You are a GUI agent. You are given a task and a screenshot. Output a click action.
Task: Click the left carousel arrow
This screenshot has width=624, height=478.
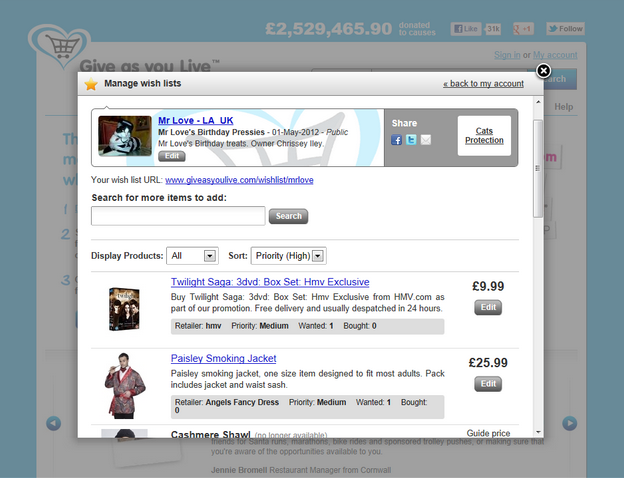pos(54,423)
